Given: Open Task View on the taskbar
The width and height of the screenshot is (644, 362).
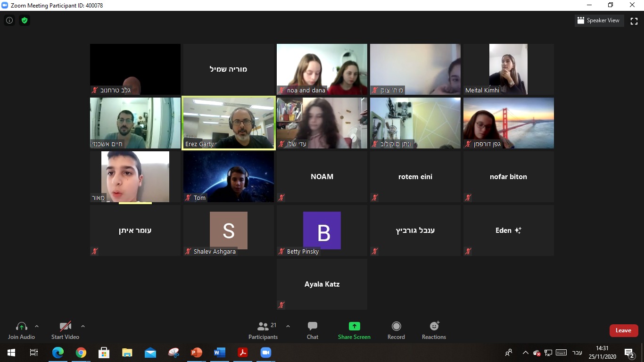Looking at the screenshot, I should (x=34, y=353).
